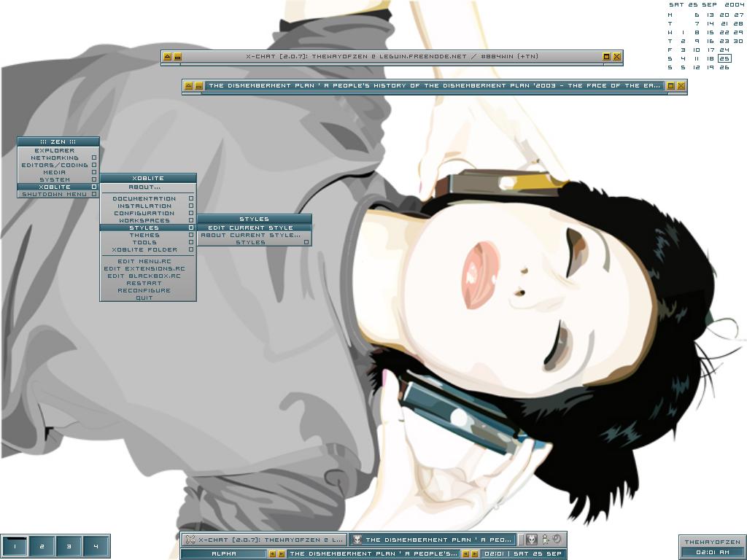Screen dimensions: 747x560
Task: Expand the Themes submenu
Action: click(x=147, y=236)
